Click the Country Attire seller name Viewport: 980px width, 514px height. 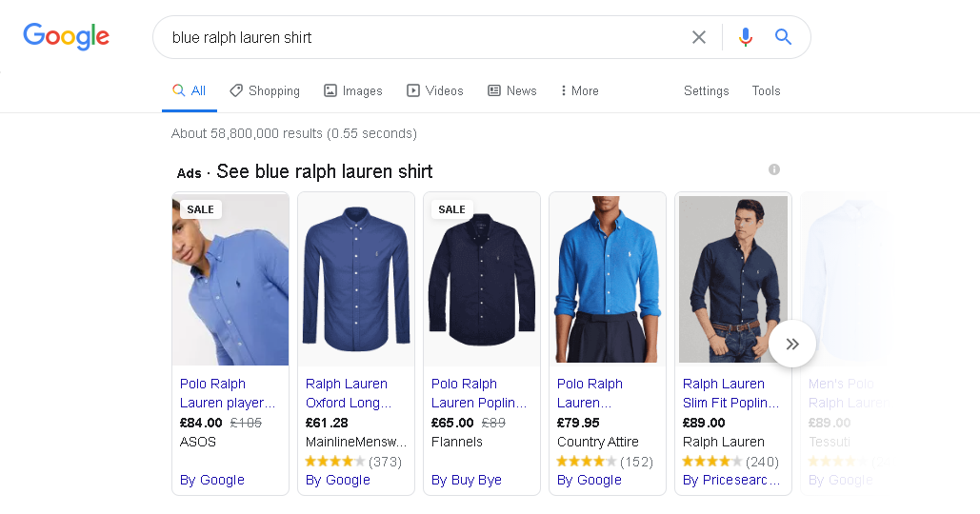point(597,443)
